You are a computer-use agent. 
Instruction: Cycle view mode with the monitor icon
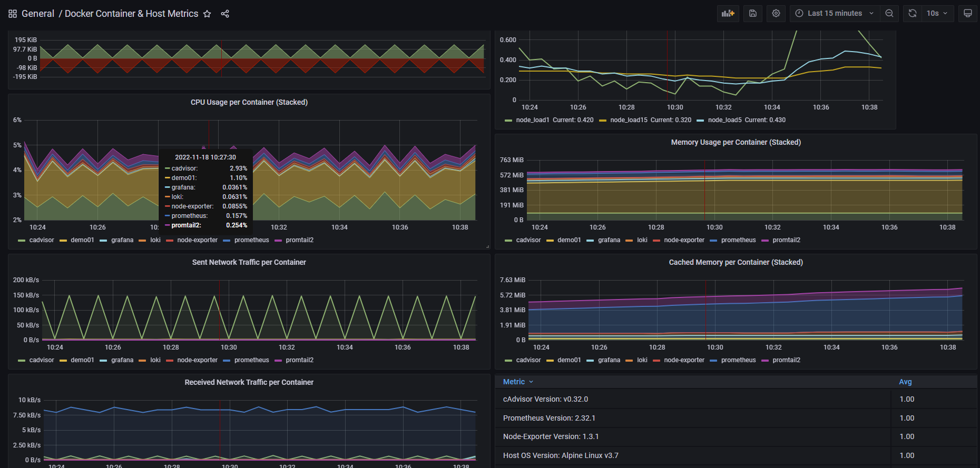(968, 13)
